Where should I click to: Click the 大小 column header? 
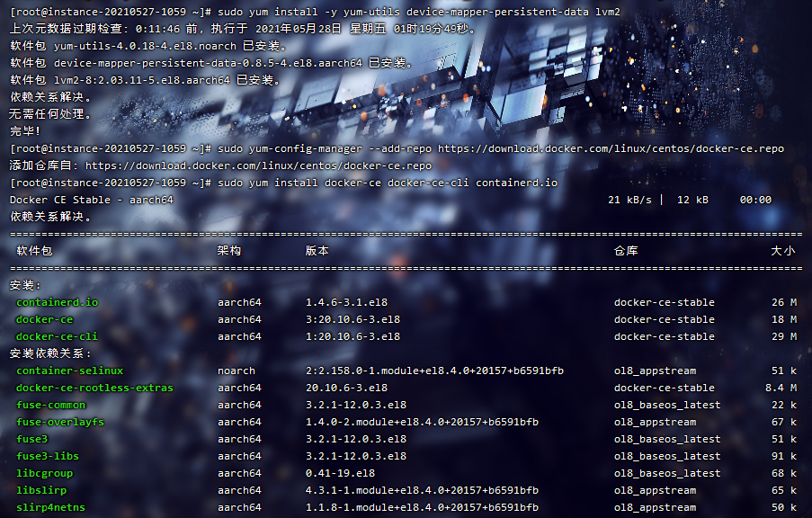pos(783,251)
